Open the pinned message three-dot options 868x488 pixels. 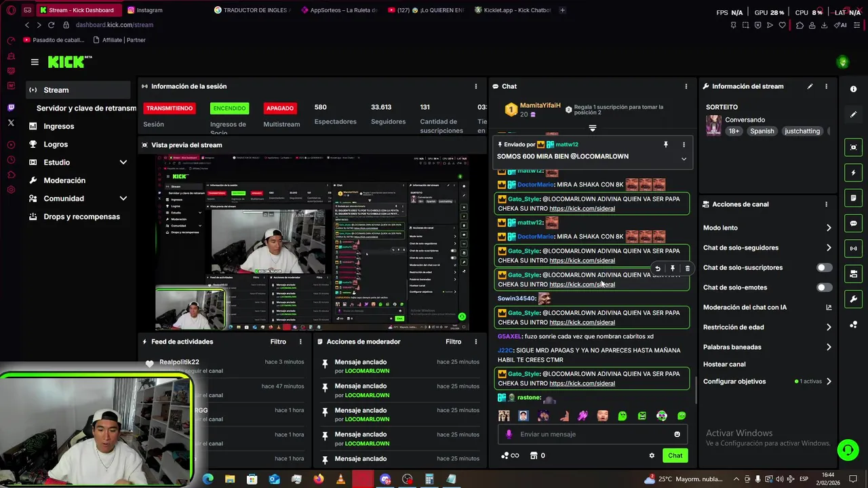coord(684,144)
